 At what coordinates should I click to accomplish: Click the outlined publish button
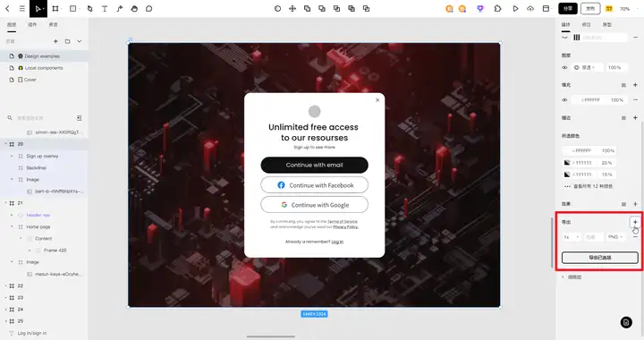(590, 9)
